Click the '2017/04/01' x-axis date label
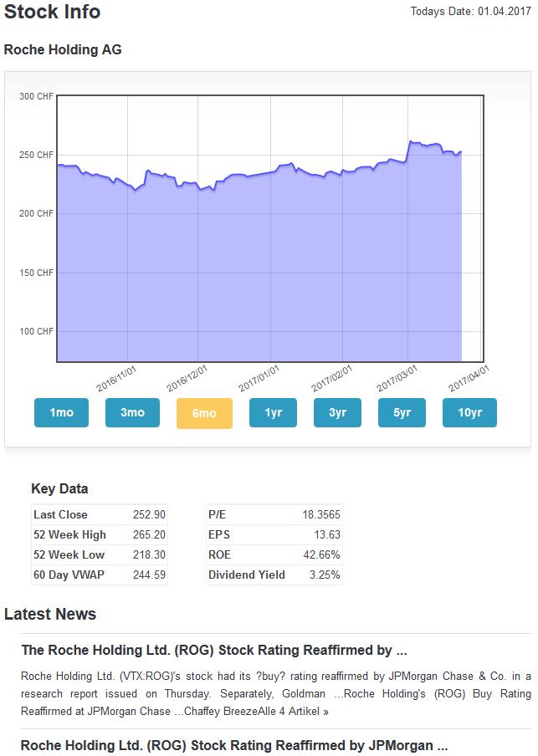The width and height of the screenshot is (538, 756). tap(469, 379)
